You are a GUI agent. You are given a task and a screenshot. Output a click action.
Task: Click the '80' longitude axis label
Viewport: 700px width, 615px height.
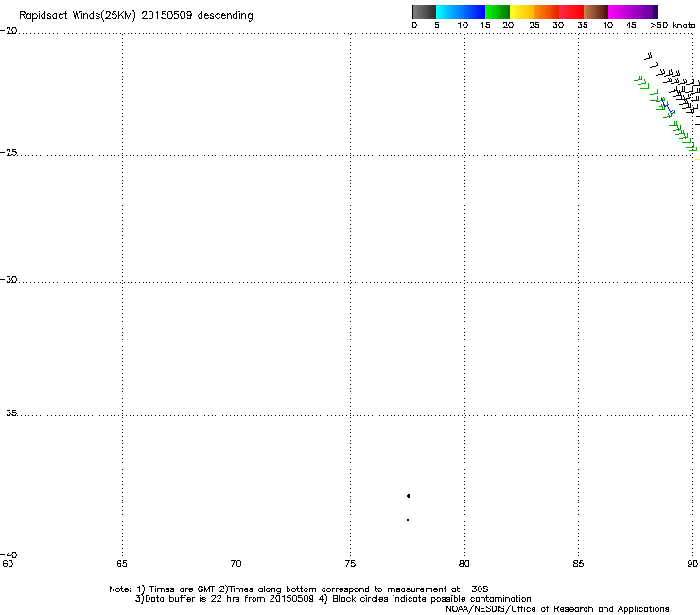tap(464, 564)
